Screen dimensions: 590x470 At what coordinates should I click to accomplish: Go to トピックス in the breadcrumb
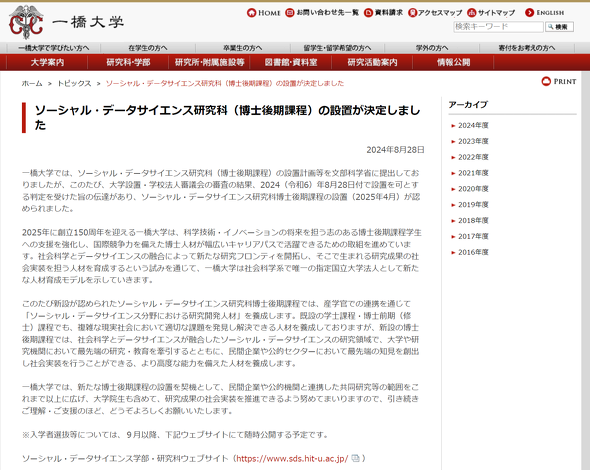tap(74, 84)
